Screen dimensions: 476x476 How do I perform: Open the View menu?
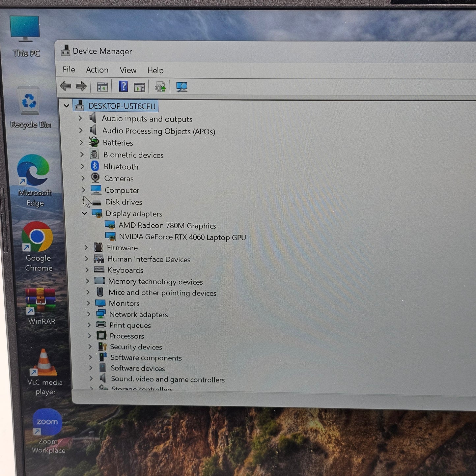coord(128,70)
